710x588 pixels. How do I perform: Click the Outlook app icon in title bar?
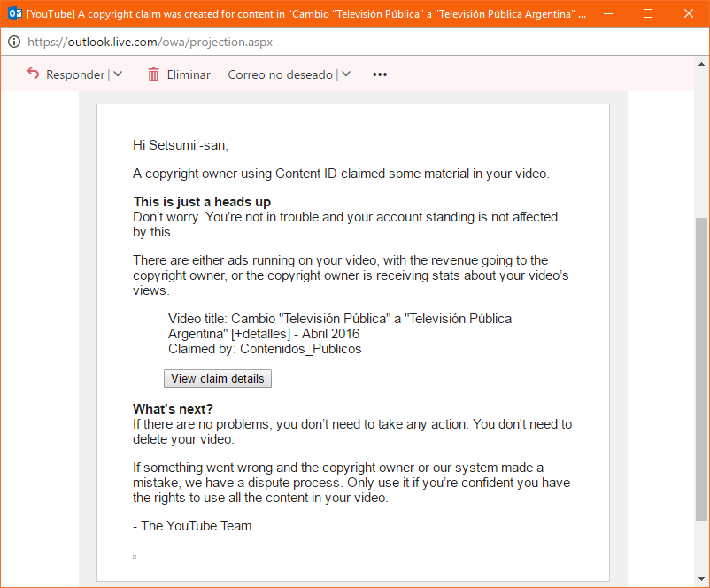coord(15,13)
